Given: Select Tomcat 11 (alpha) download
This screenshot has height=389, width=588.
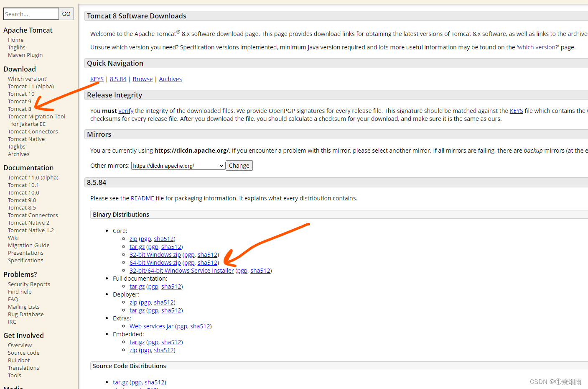Looking at the screenshot, I should tap(31, 87).
